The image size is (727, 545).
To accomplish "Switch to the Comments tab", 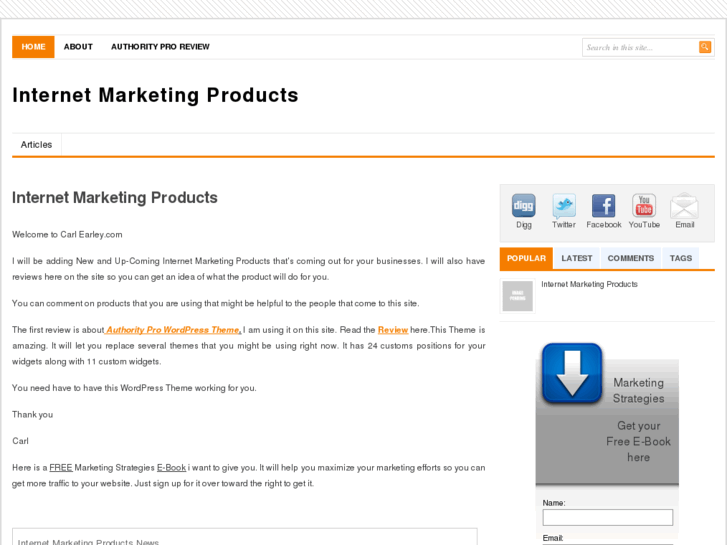I will click(x=631, y=258).
